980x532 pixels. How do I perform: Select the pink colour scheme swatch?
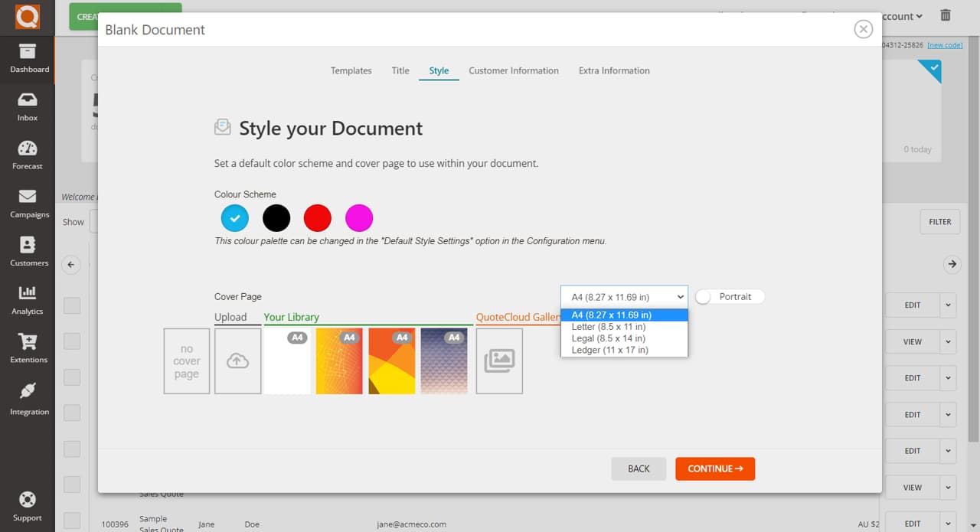(x=359, y=217)
